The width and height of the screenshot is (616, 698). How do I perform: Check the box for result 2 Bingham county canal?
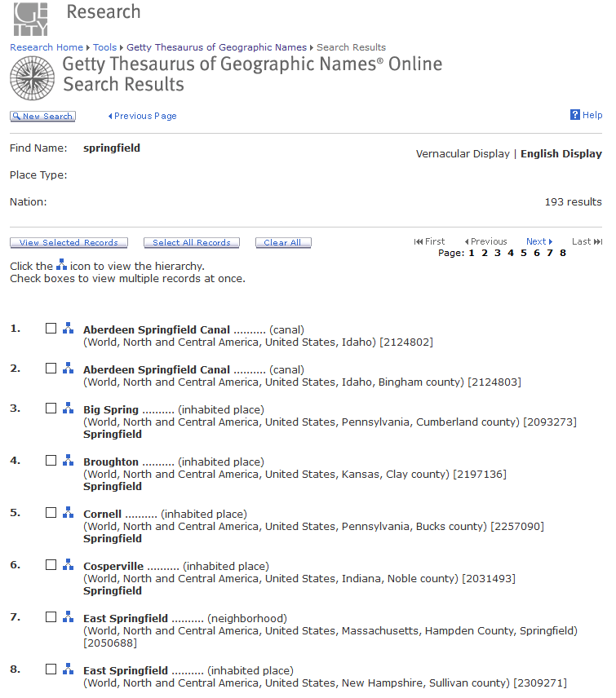click(x=51, y=369)
